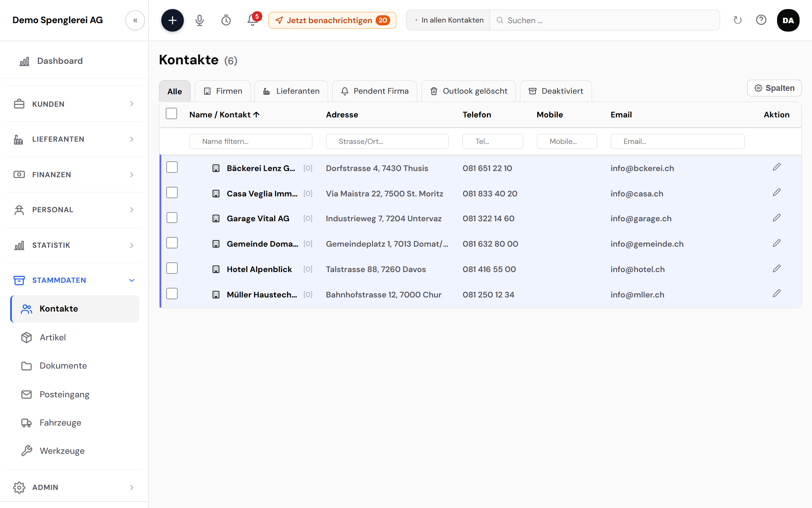
Task: Switch to the Deaktiviert tab
Action: pos(556,91)
